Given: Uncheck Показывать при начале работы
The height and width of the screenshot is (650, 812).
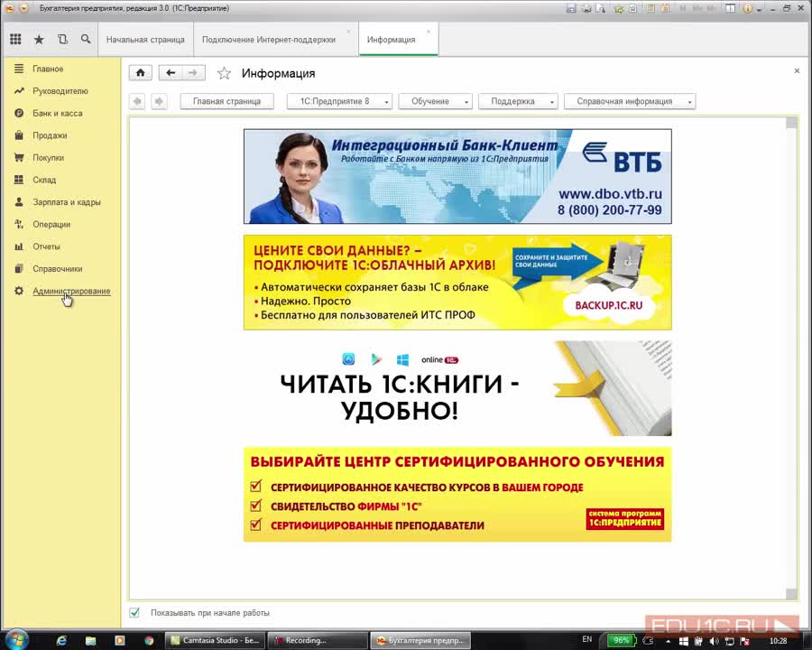Looking at the screenshot, I should pyautogui.click(x=134, y=612).
